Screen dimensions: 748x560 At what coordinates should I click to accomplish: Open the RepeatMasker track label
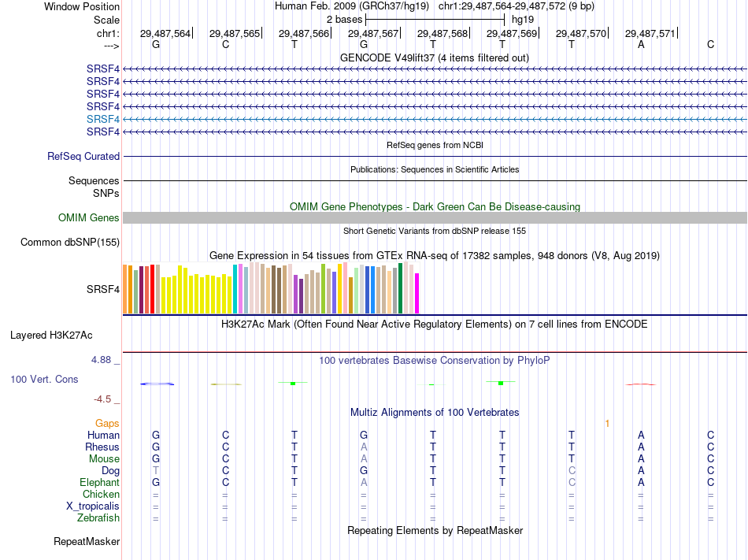pyautogui.click(x=87, y=542)
